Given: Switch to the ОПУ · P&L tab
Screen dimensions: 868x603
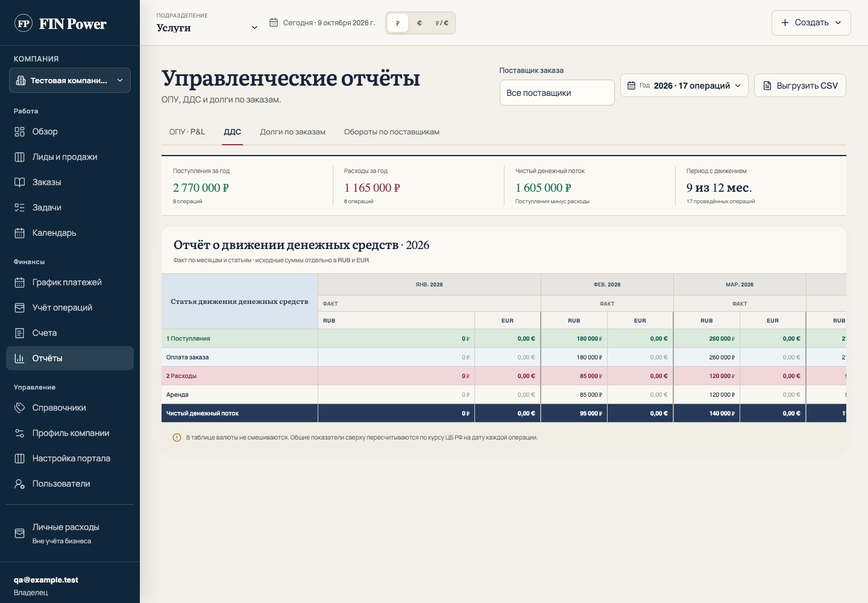Looking at the screenshot, I should [x=187, y=132].
